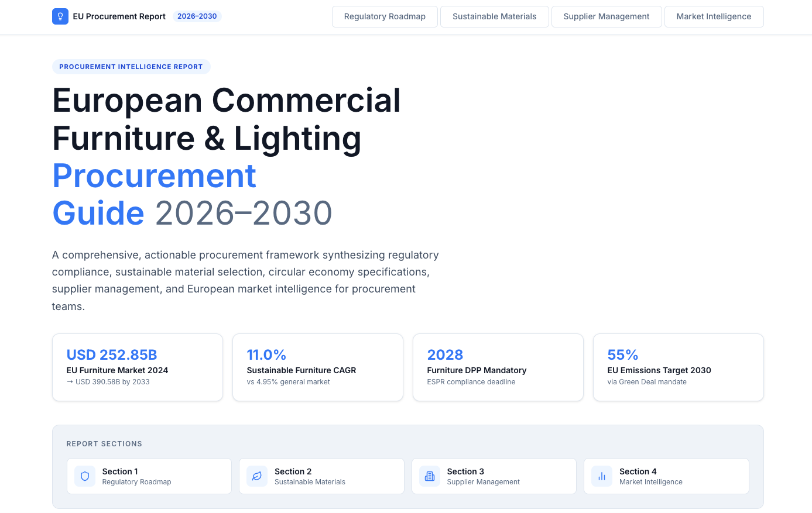The height and width of the screenshot is (513, 812).
Task: Click the building icon for Section 3
Action: (430, 476)
